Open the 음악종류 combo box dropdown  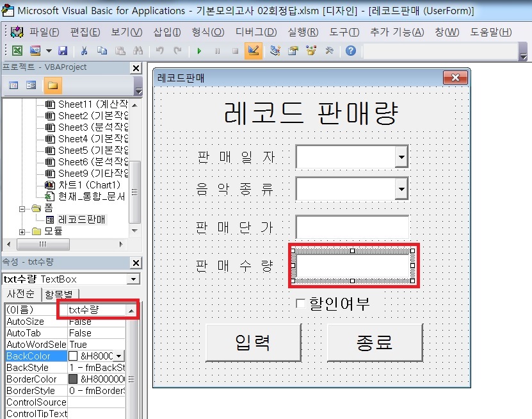pos(401,189)
